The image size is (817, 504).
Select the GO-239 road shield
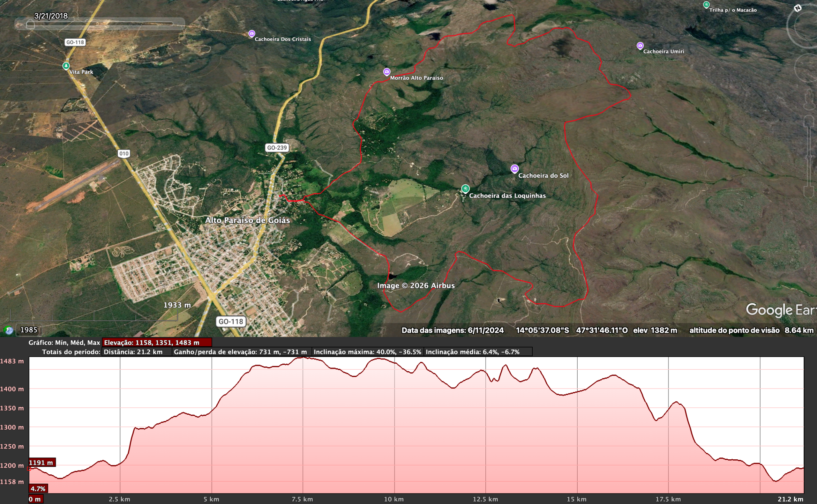tap(278, 148)
